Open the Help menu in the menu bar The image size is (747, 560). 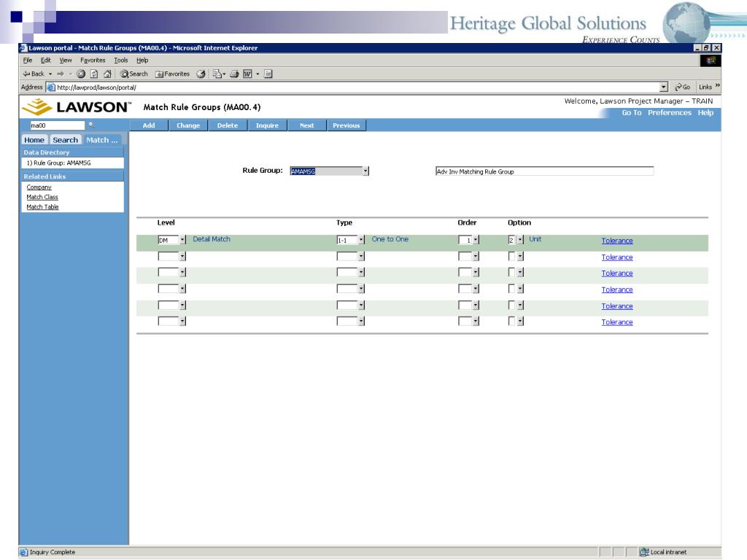click(x=142, y=61)
